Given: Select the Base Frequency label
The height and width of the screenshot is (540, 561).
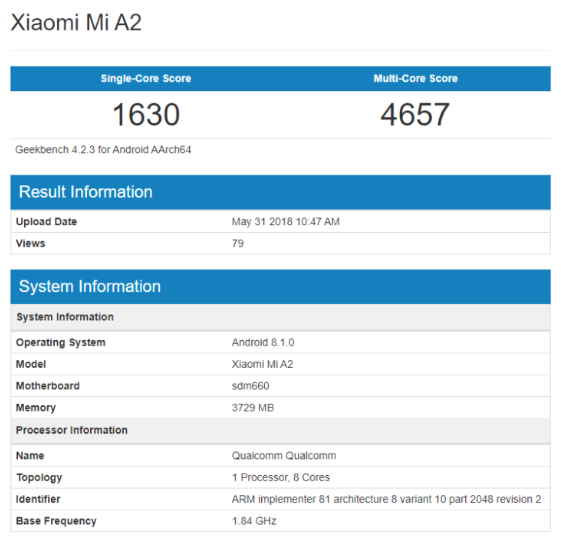Looking at the screenshot, I should [x=56, y=521].
